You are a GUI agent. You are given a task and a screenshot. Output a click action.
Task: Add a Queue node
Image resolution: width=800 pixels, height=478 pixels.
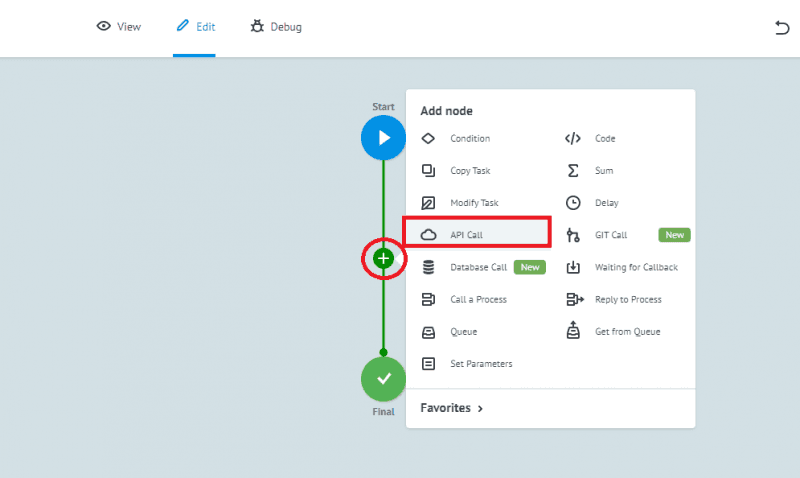463,332
